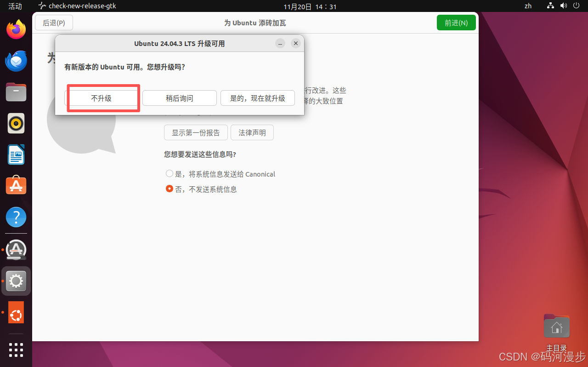Launch Thunderbird mail from the dock
Viewport: 588px width, 367px height.
[x=16, y=61]
